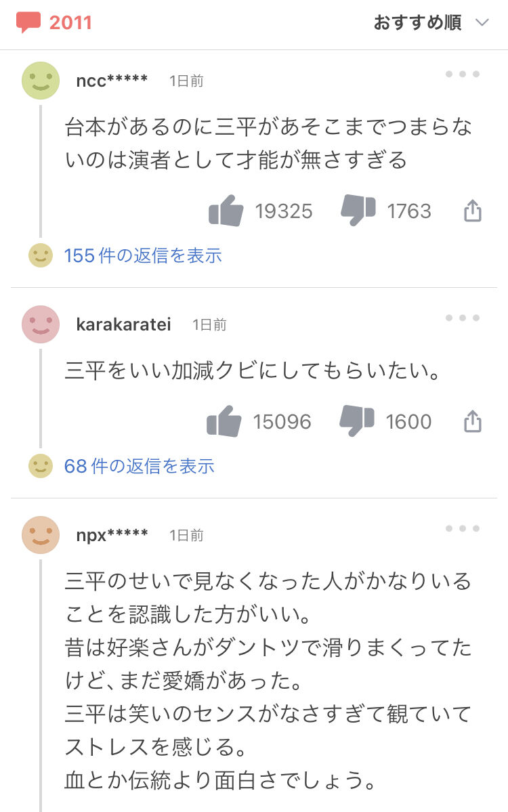Like the ncc***** comment with thumbs up

[226, 211]
